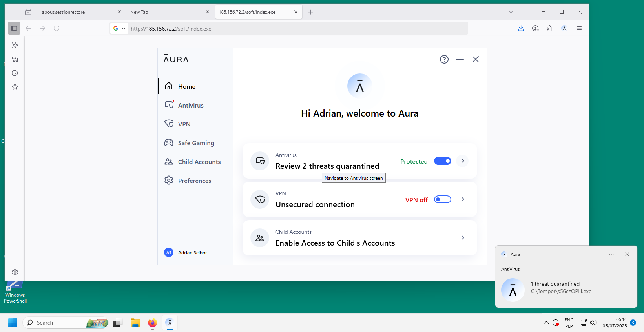Switch to the New Tab browser tab
This screenshot has width=644, height=332.
(165, 12)
